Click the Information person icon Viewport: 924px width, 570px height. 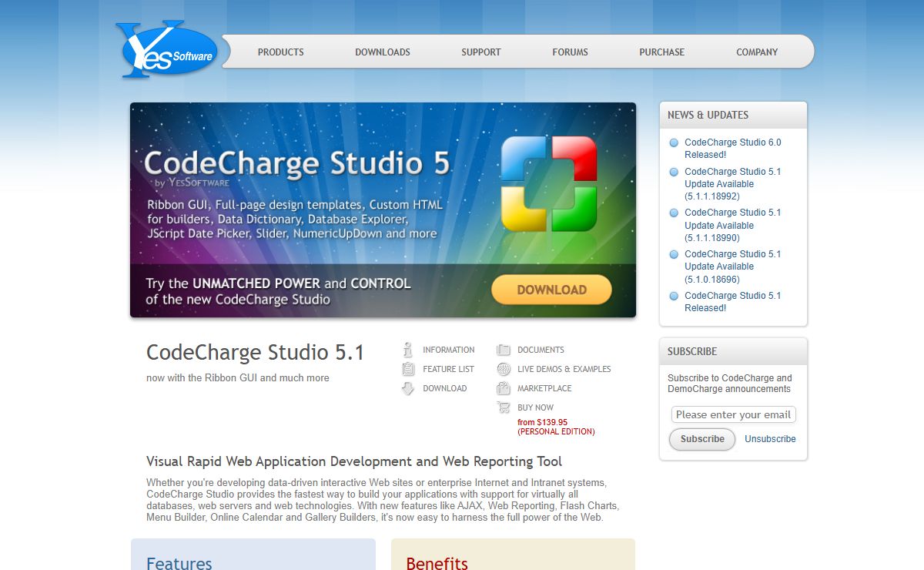[x=408, y=350]
